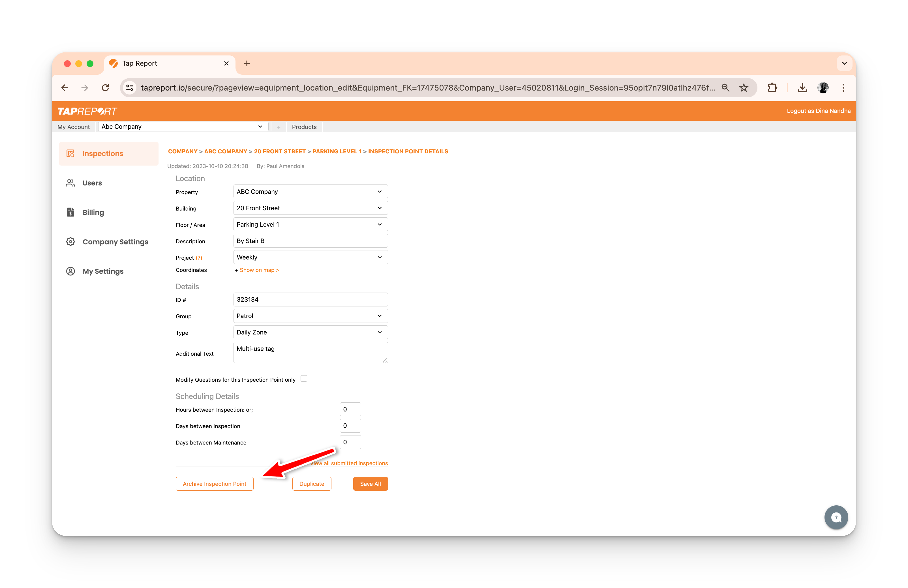Open Company Settings gear icon
The width and height of the screenshot is (908, 588).
point(70,242)
